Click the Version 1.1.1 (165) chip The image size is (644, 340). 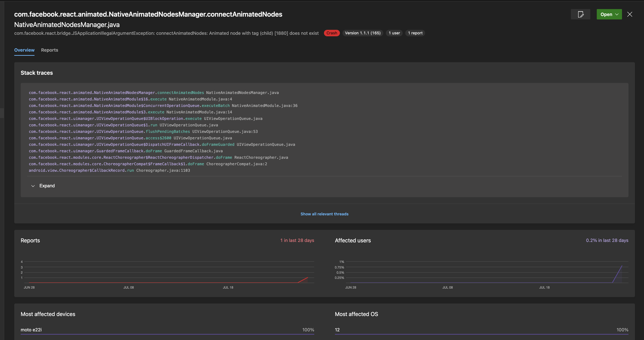pyautogui.click(x=363, y=33)
